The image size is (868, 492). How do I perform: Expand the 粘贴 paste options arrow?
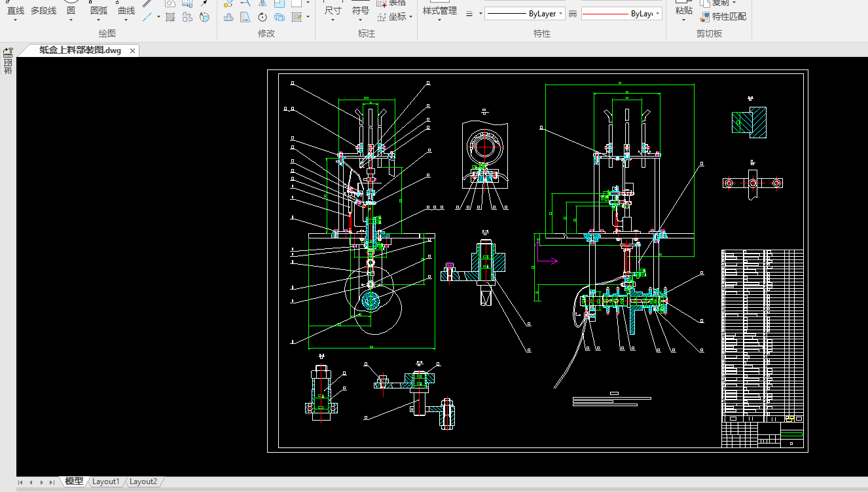[683, 20]
